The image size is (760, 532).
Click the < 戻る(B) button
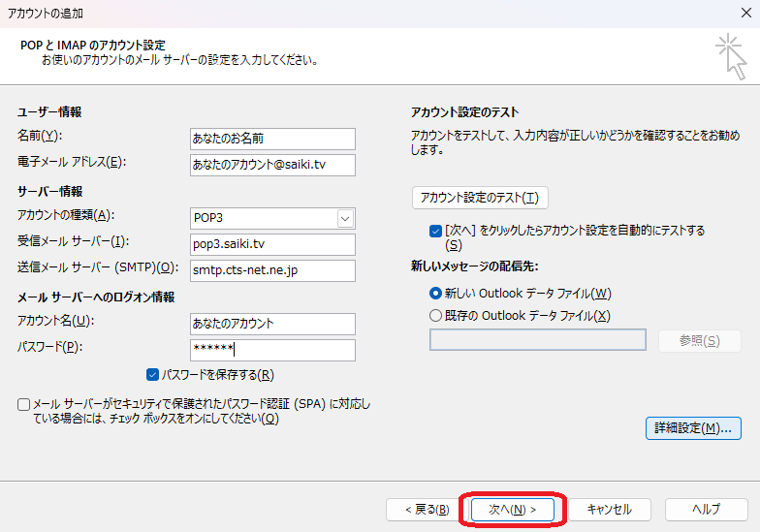(420, 509)
